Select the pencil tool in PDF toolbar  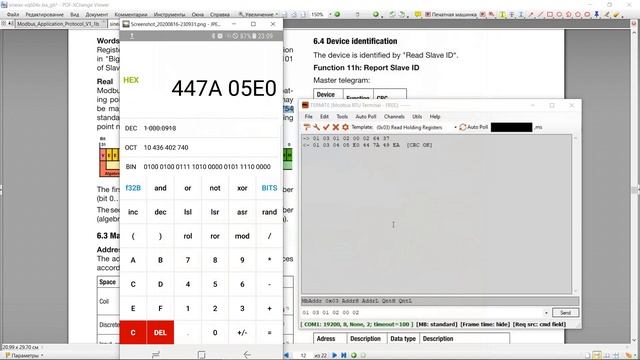[x=607, y=14]
